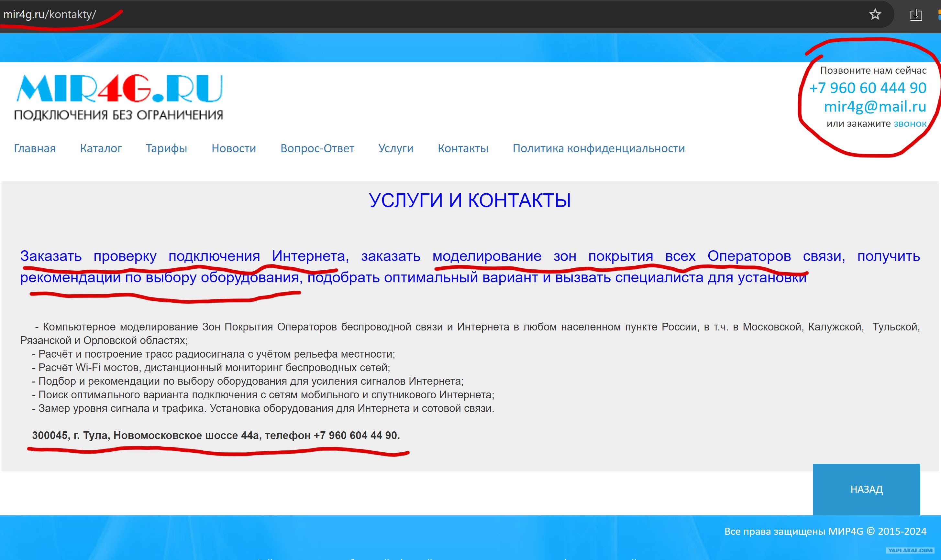Click the 'Поиск оптимального варианта подключения' line
Image resolution: width=941 pixels, height=560 pixels.
coord(263,395)
